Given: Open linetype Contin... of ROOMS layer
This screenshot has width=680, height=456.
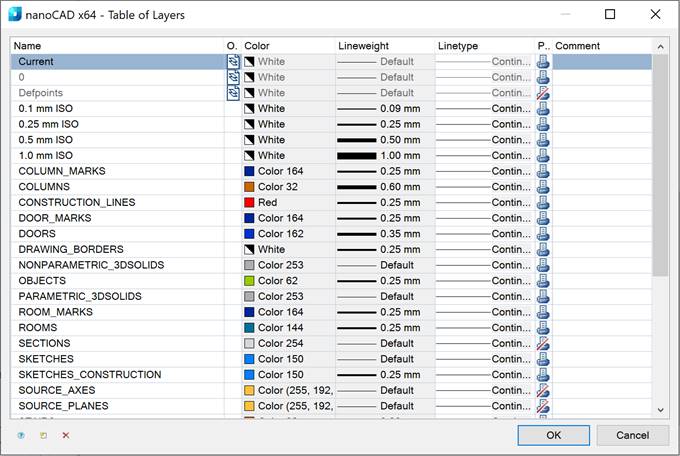Looking at the screenshot, I should (484, 328).
